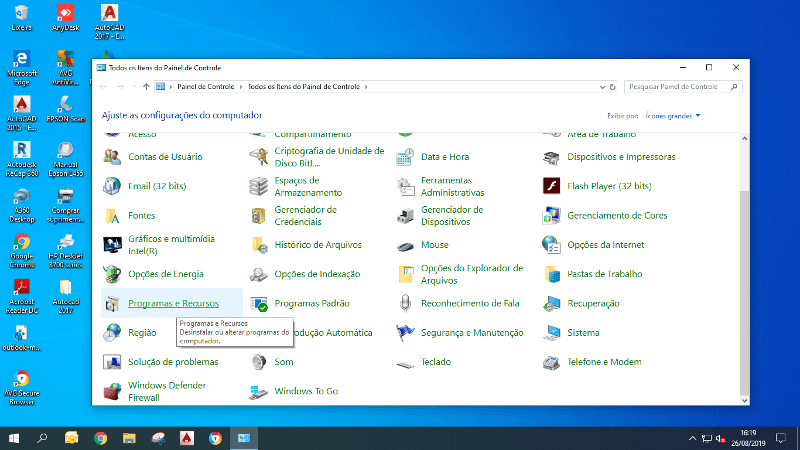The height and width of the screenshot is (450, 800).
Task: Click the Opções da Internet link
Action: pos(606,245)
